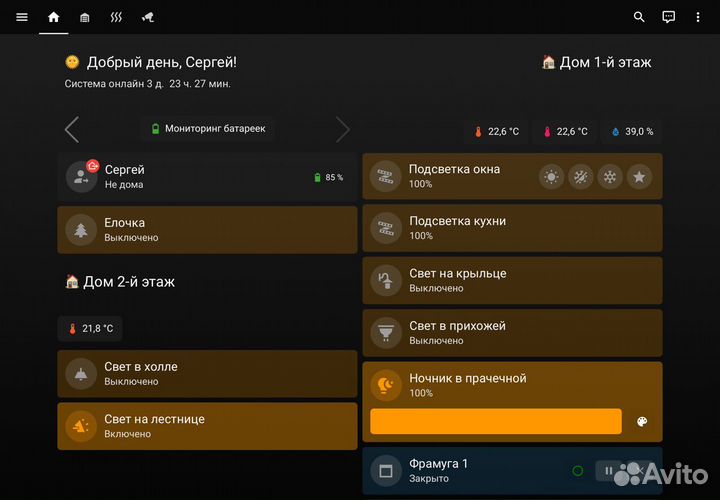The width and height of the screenshot is (720, 500).
Task: Toggle the Свет на лестнице icon
Action: [x=81, y=426]
